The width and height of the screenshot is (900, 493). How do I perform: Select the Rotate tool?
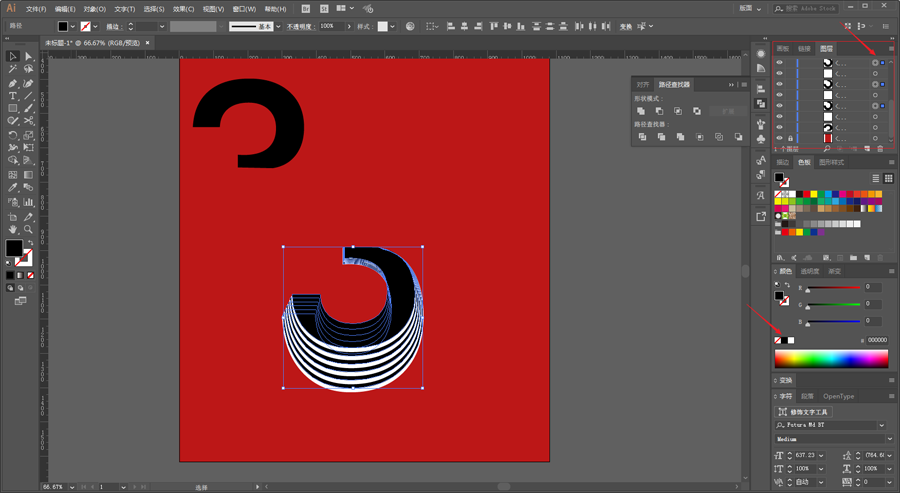point(13,135)
